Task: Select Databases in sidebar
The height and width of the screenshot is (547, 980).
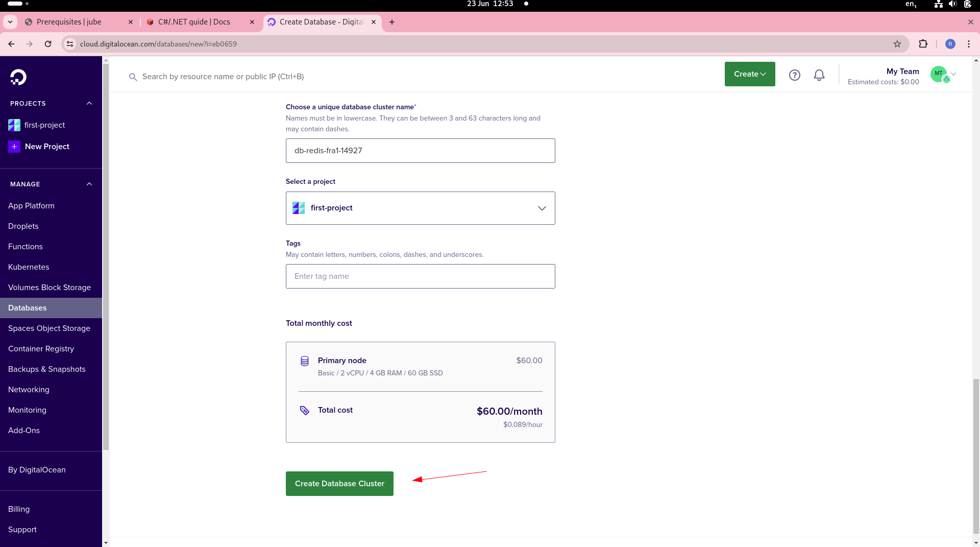Action: [51, 308]
